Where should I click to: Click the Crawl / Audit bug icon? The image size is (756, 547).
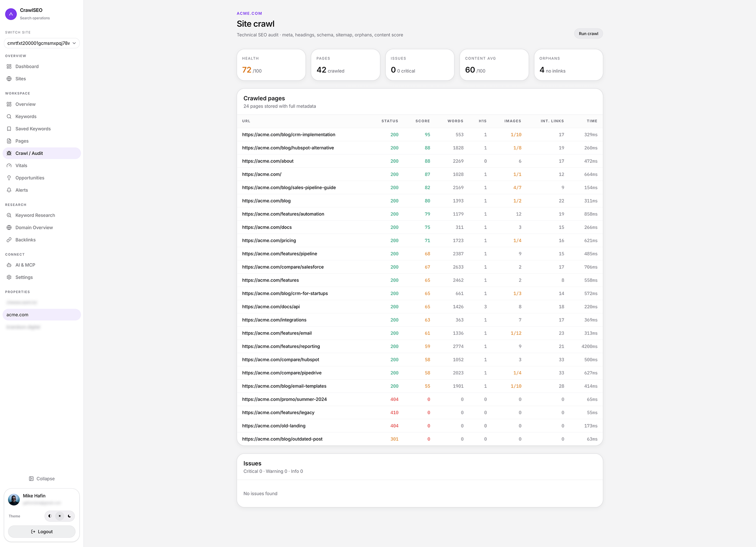point(9,153)
